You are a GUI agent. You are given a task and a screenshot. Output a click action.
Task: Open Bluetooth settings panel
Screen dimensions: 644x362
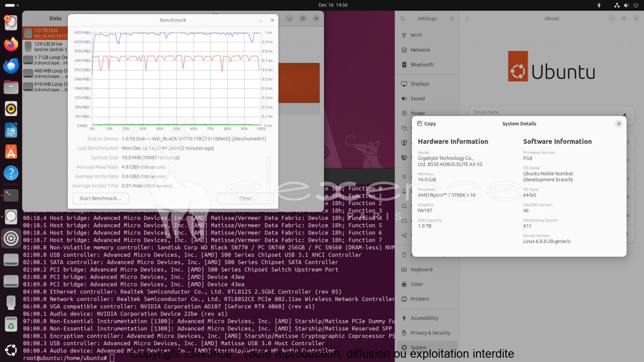click(427, 65)
